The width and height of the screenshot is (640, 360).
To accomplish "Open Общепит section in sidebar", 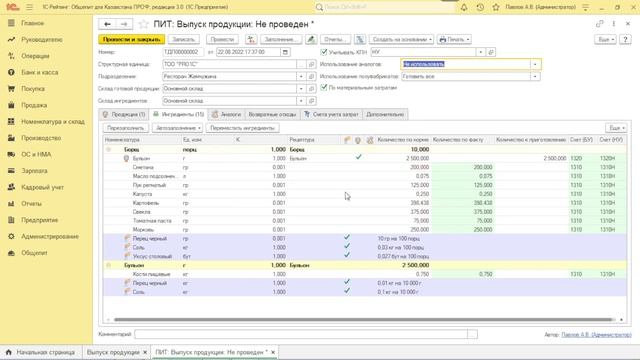I will pos(34,253).
